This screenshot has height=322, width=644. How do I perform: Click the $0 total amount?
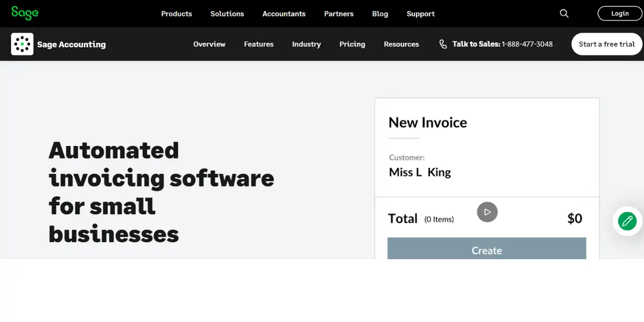(x=575, y=218)
